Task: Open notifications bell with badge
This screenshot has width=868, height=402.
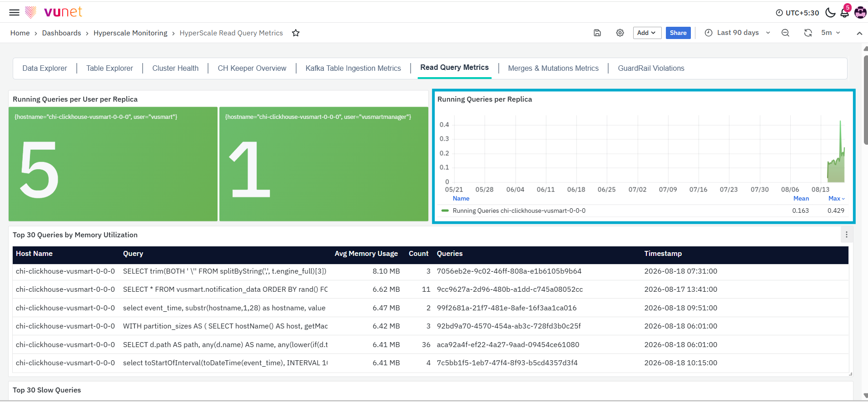Action: (845, 12)
